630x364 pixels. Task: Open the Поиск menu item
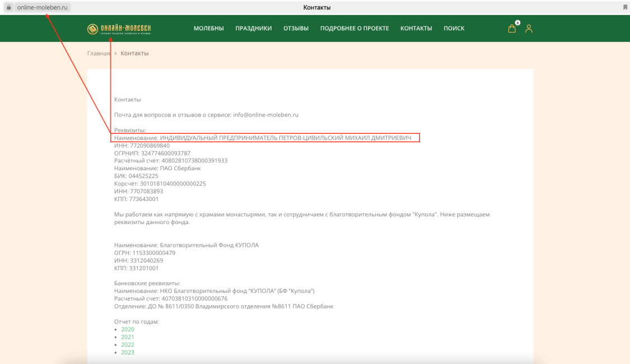(x=454, y=28)
